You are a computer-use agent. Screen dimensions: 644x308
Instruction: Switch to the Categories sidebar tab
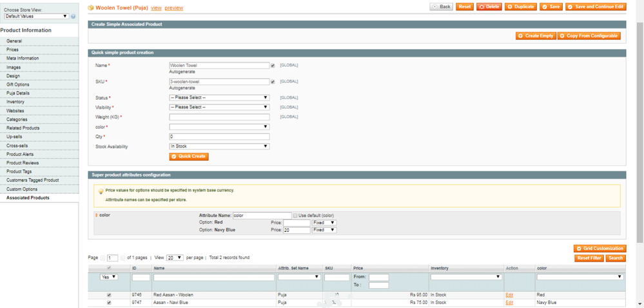[x=17, y=119]
